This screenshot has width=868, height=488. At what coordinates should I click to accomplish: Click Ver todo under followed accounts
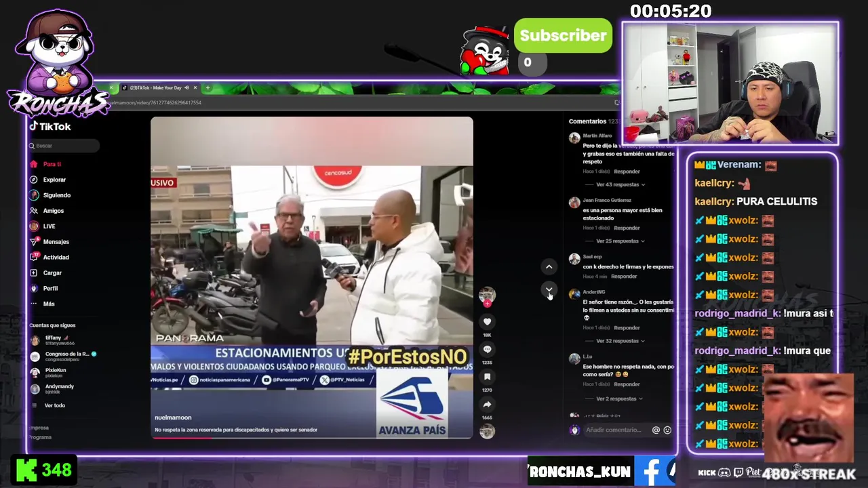(x=55, y=405)
